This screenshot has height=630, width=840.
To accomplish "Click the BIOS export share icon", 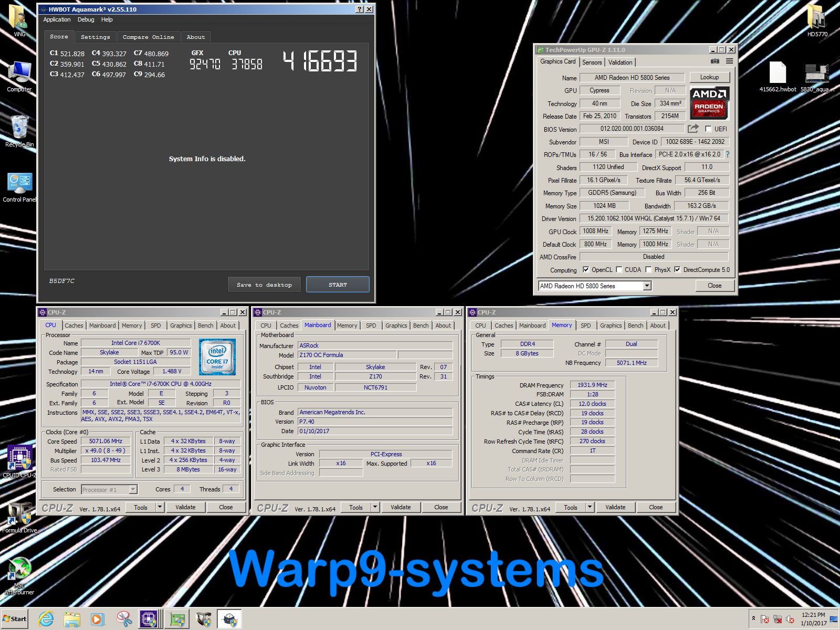I will [693, 129].
